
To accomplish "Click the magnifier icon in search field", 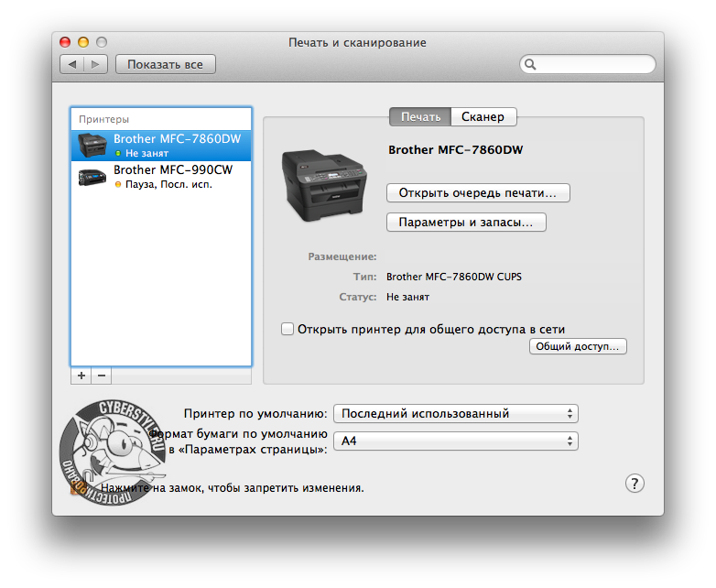I will click(530, 64).
